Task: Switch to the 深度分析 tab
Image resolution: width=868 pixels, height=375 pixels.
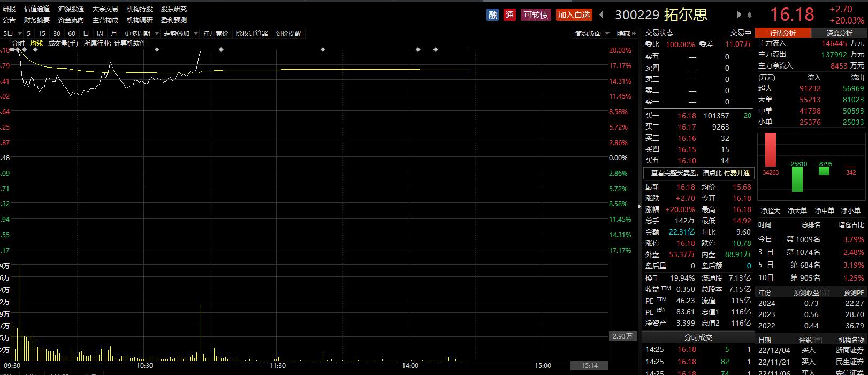Action: [x=839, y=33]
